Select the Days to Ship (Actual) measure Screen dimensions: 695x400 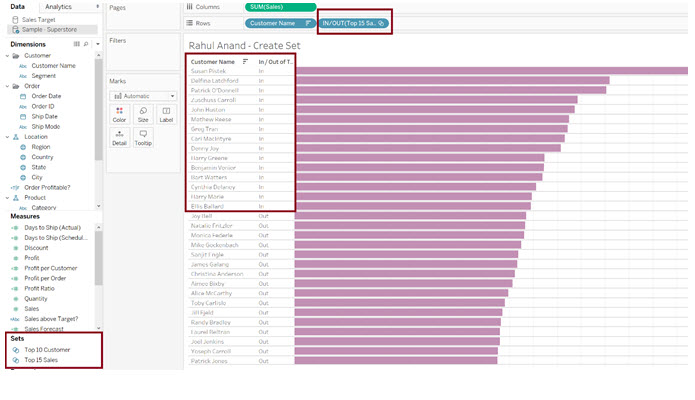[x=52, y=227]
